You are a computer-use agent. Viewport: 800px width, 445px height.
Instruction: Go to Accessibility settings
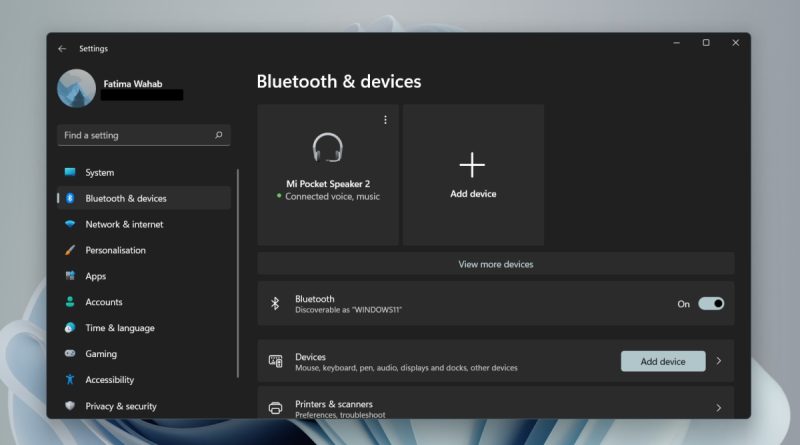tap(144, 379)
